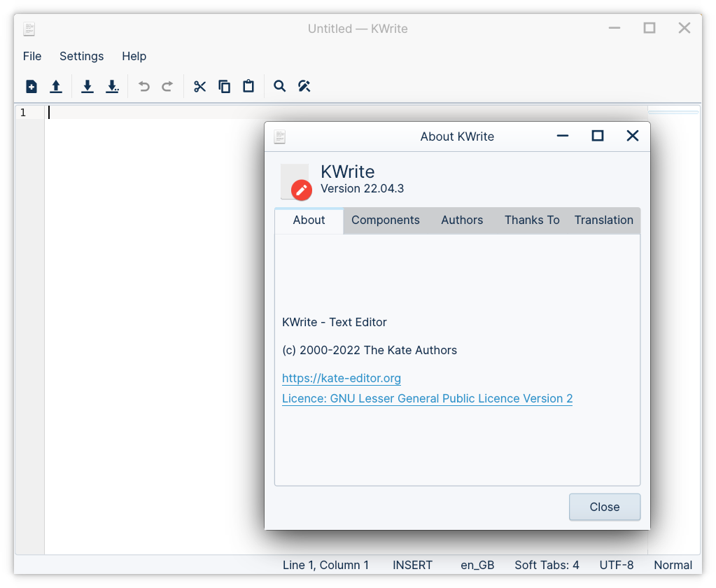Open the en_GB language selector
Image resolution: width=716 pixels, height=588 pixels.
(x=477, y=565)
